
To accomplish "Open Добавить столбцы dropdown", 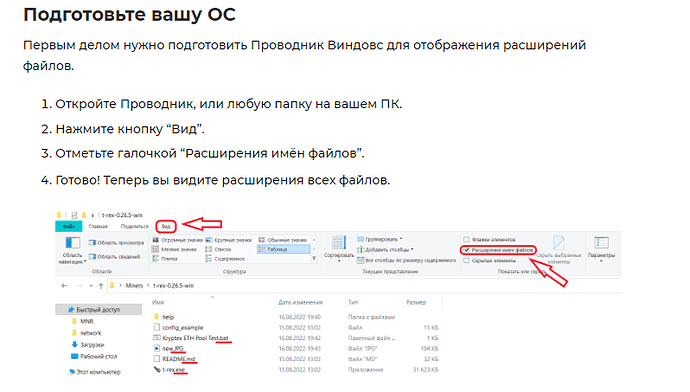I will pos(385,249).
